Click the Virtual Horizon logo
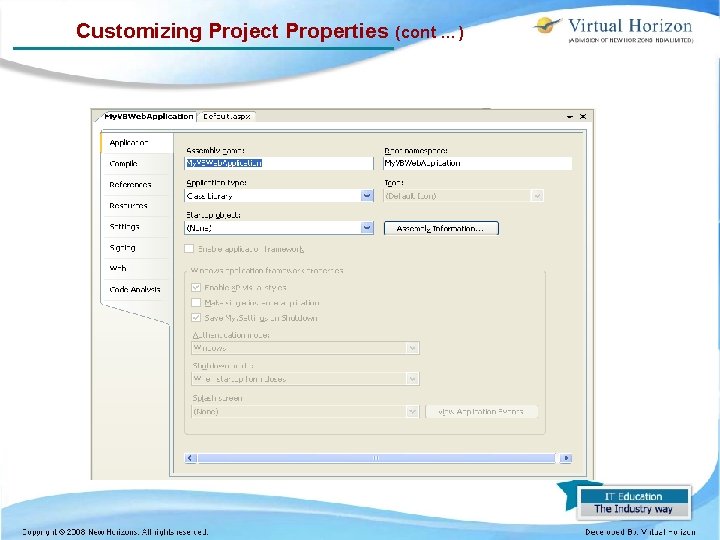The image size is (720, 540). [x=613, y=29]
